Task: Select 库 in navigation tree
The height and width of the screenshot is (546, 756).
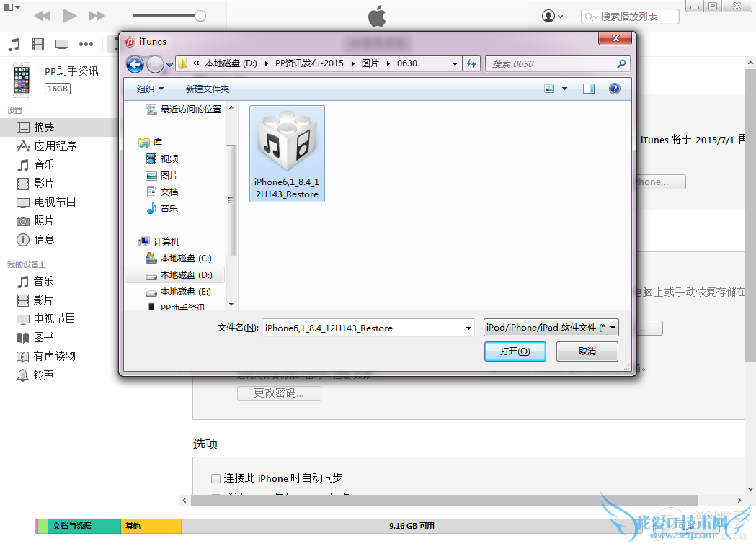Action: 151,143
